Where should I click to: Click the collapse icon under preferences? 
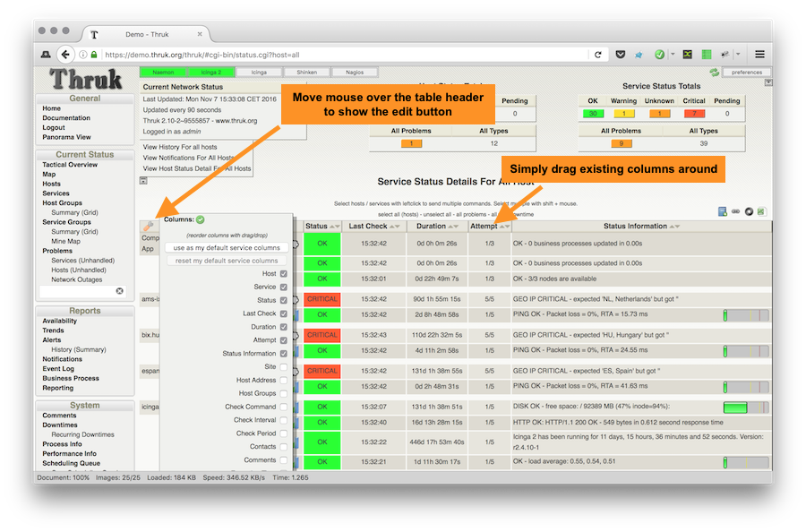point(768,82)
